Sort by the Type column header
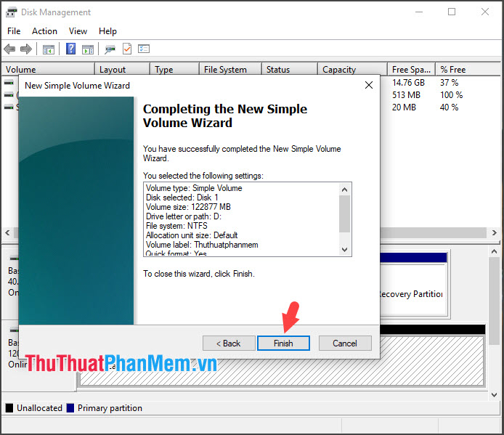Viewport: 504px width, 435px height. click(174, 70)
